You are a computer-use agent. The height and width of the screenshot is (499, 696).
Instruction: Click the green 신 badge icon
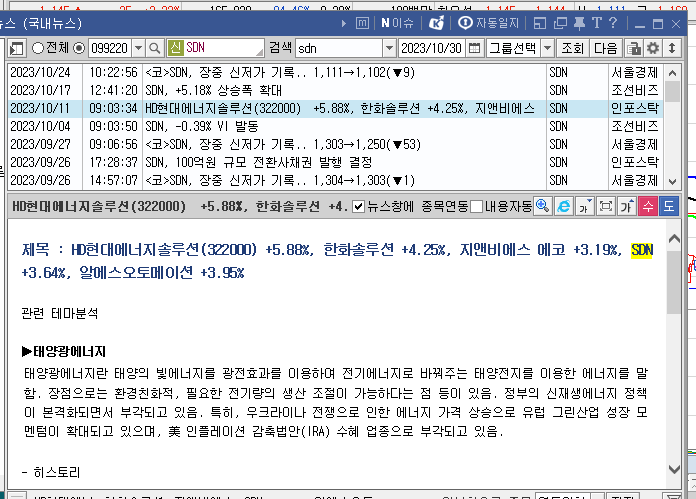[x=175, y=48]
